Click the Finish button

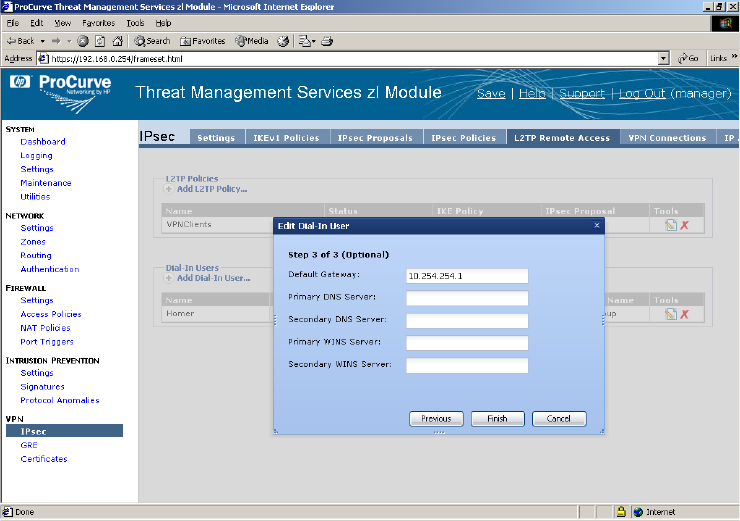(x=497, y=419)
